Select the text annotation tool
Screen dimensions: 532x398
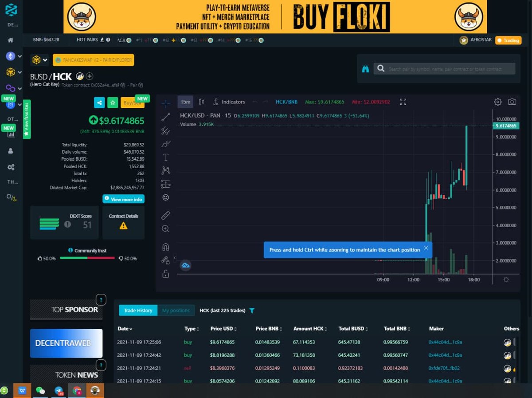(165, 157)
